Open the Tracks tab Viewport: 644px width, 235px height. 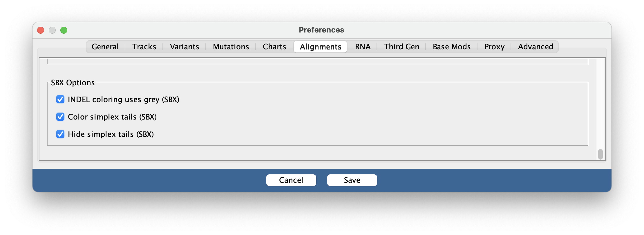click(144, 46)
